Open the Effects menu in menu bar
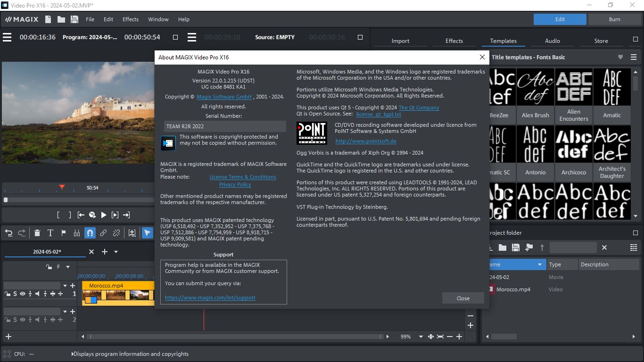This screenshot has height=362, width=644. 131,19
